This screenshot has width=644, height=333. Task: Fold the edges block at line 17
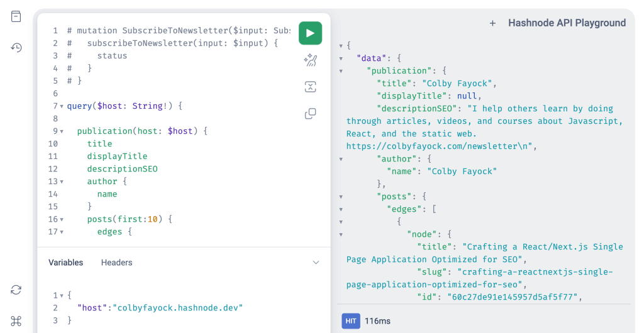click(62, 232)
